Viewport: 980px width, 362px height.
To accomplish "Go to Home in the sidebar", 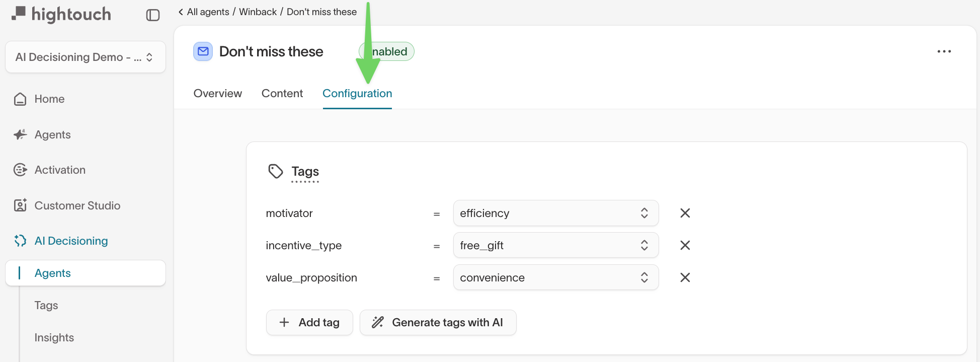I will click(49, 99).
